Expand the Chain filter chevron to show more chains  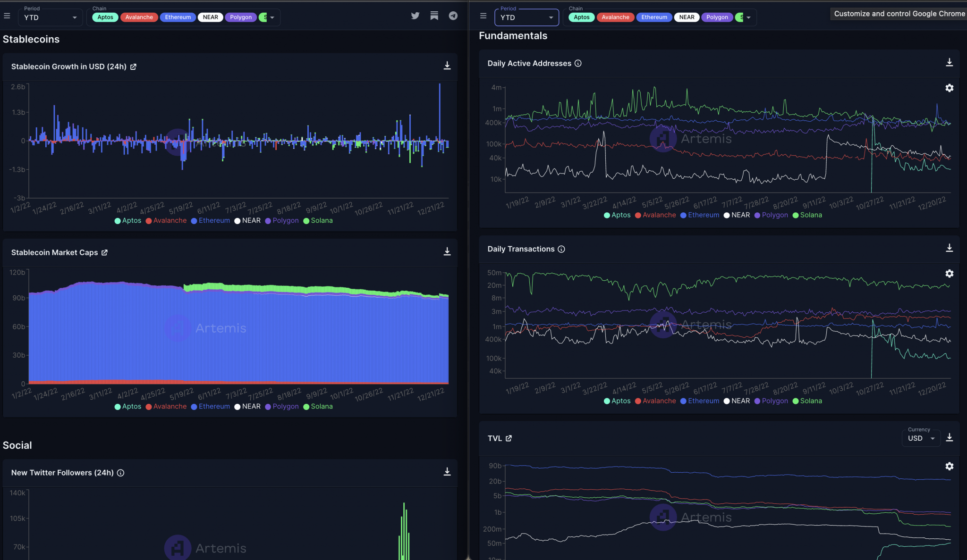pyautogui.click(x=273, y=17)
